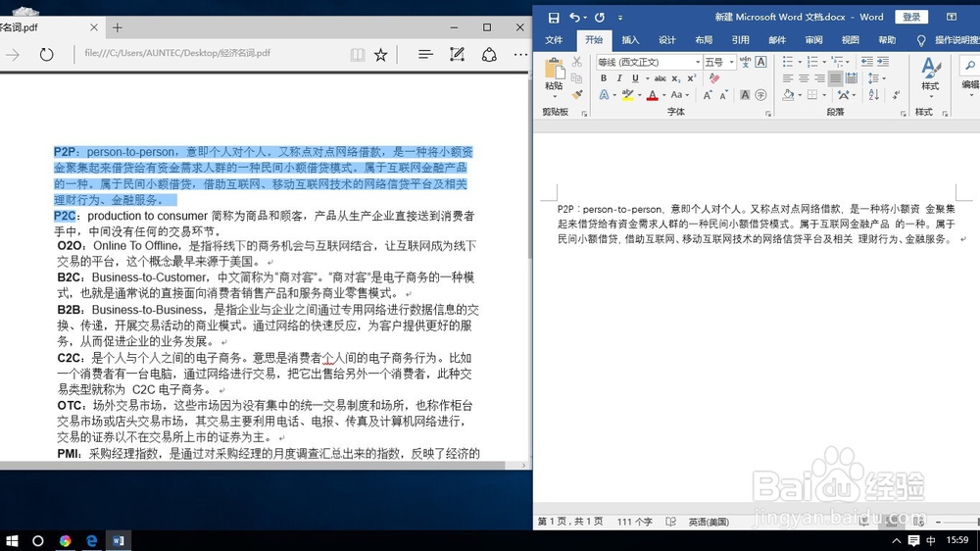Apply distributed alignment
Image resolution: width=980 pixels, height=551 pixels.
pos(851,78)
